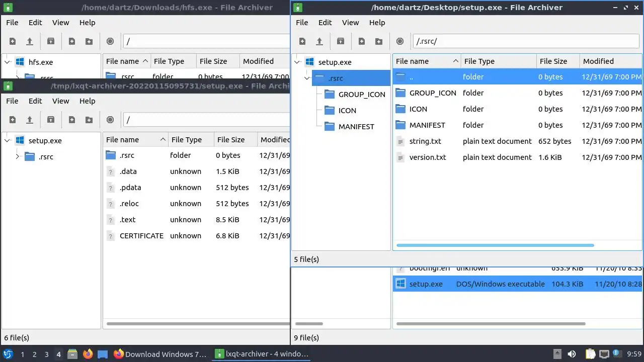Click Add files icon in hfs.exe window
Viewport: 644px width, 362px height.
[x=72, y=41]
